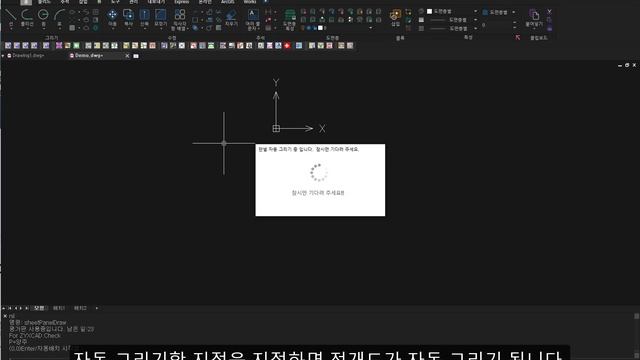Viewport: 640px width, 360px height.
Task: Minimize the drawing window
Action: point(620,65)
